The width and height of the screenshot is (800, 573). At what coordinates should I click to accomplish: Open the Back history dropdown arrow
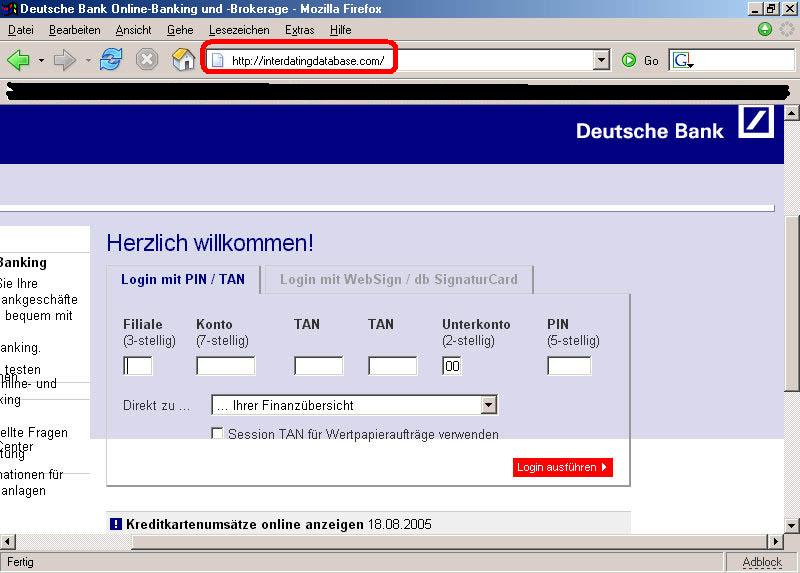pos(41,60)
